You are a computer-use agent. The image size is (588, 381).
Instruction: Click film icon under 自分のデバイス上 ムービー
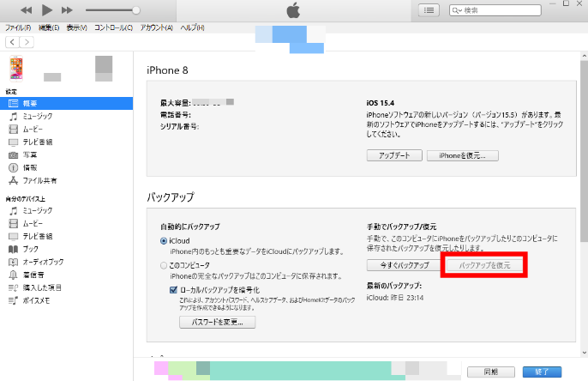coord(13,223)
